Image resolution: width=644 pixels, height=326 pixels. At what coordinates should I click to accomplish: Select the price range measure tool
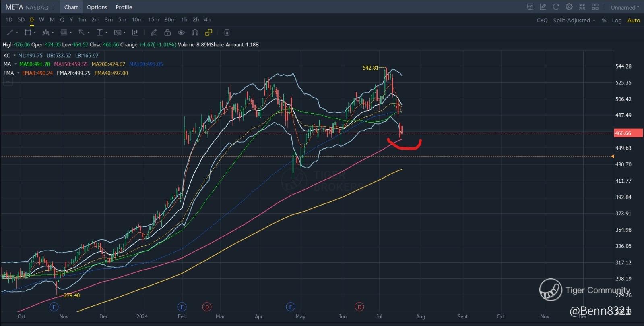(99, 33)
